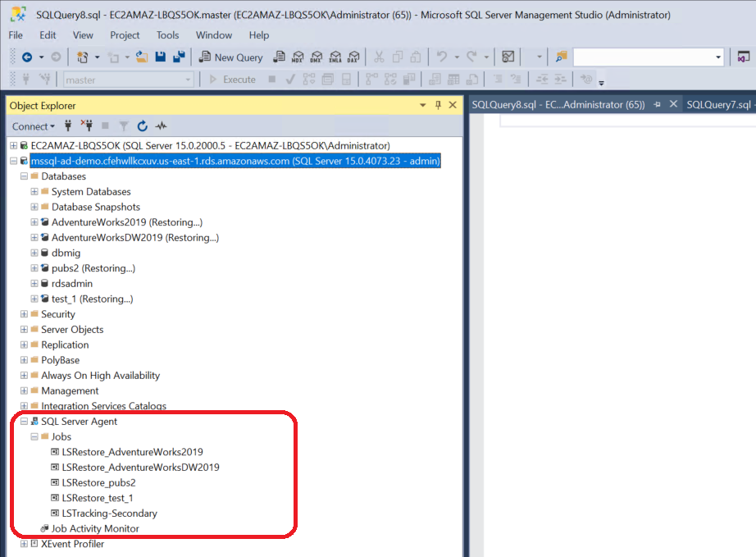Open the Edit menu

click(48, 35)
